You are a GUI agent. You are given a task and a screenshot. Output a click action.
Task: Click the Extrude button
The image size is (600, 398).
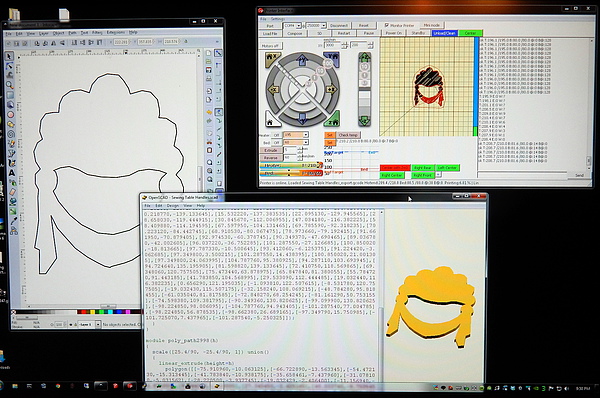271,150
